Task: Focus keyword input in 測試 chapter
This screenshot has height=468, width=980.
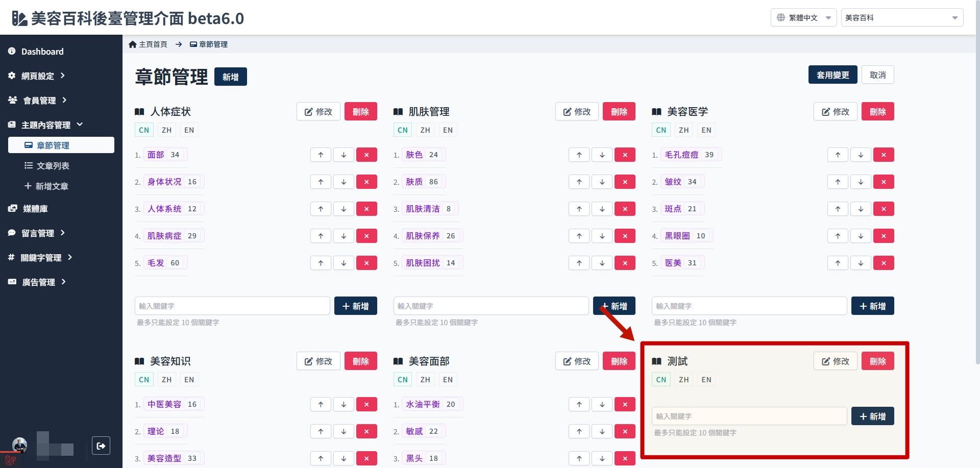Action: point(749,416)
